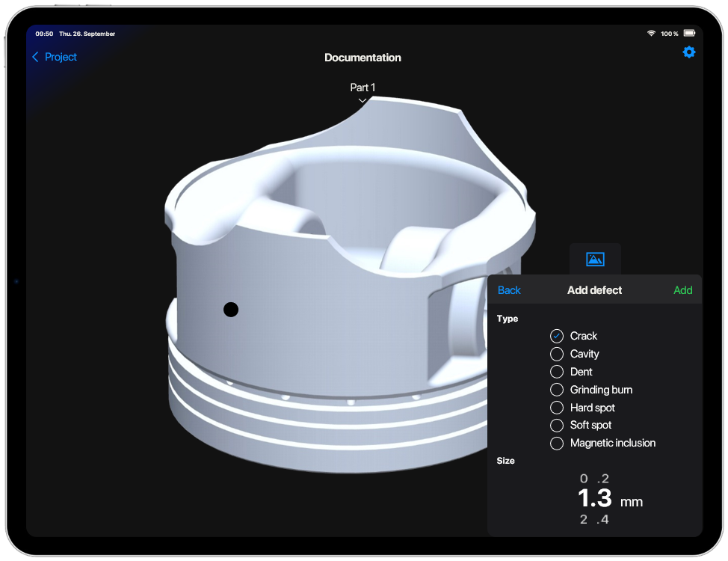Tap the Add defect panel title
Viewport: 728px width, 561px height.
click(594, 290)
